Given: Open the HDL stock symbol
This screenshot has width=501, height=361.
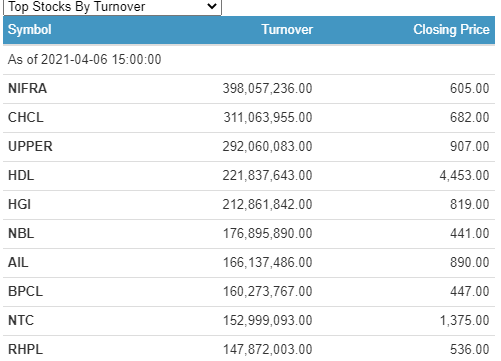Looking at the screenshot, I should tap(21, 175).
